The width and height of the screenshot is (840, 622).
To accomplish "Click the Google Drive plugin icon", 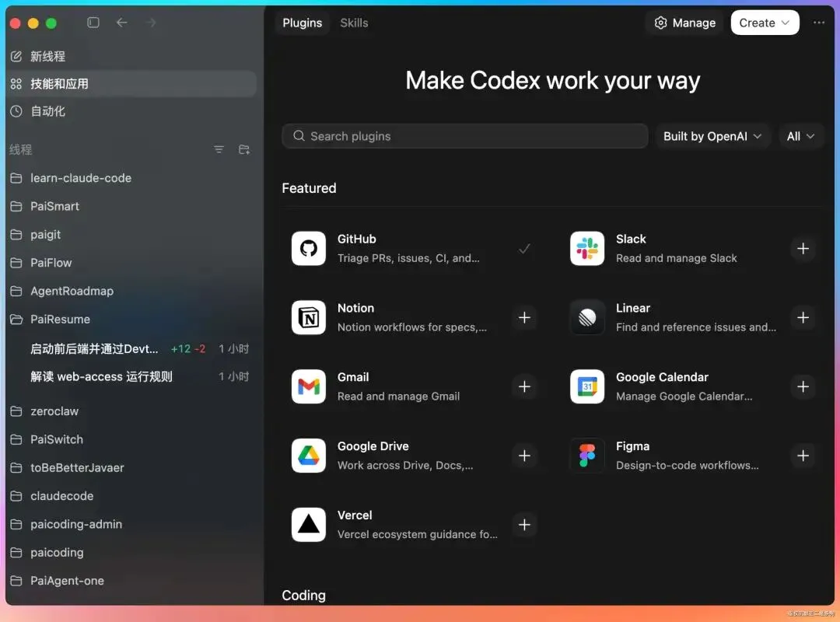I will click(x=309, y=456).
